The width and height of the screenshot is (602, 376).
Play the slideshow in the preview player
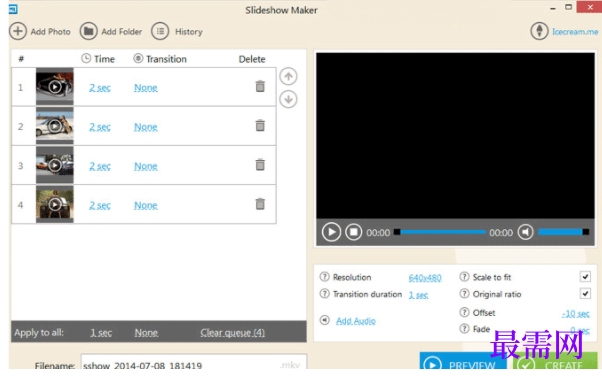click(x=331, y=232)
